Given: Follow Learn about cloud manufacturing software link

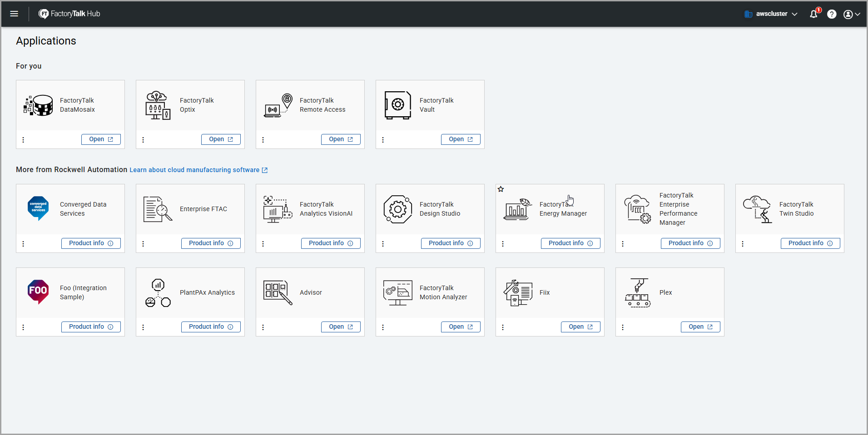Looking at the screenshot, I should [198, 170].
